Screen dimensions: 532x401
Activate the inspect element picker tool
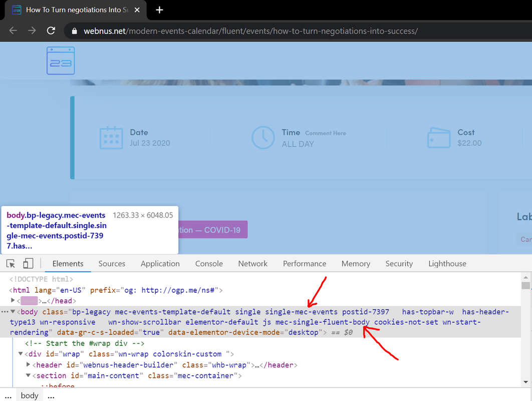click(x=11, y=264)
